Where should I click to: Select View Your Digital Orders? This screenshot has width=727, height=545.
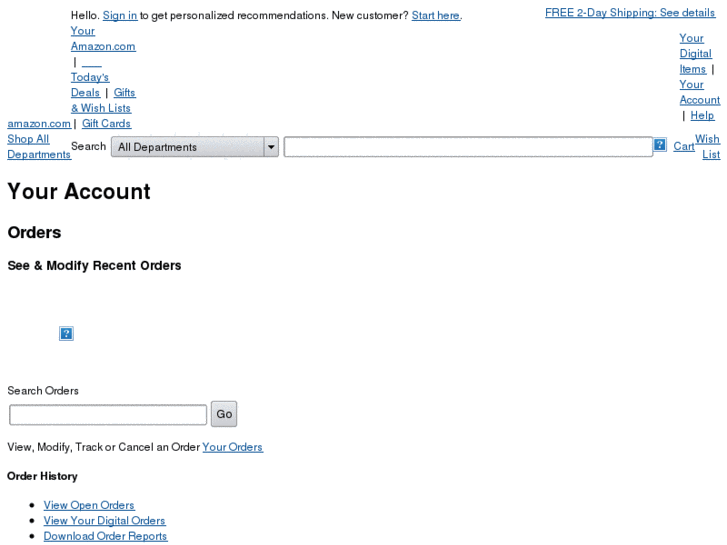point(104,520)
